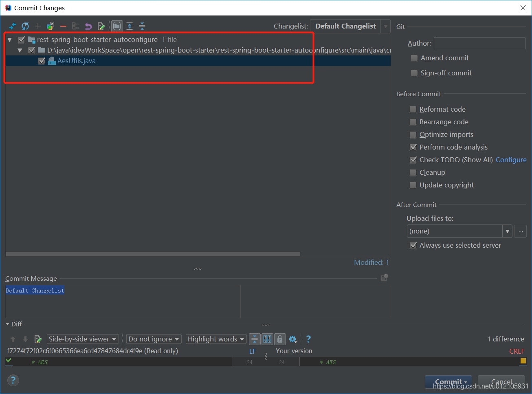Click the Collapse All icon
The image size is (532, 394).
pos(142,26)
